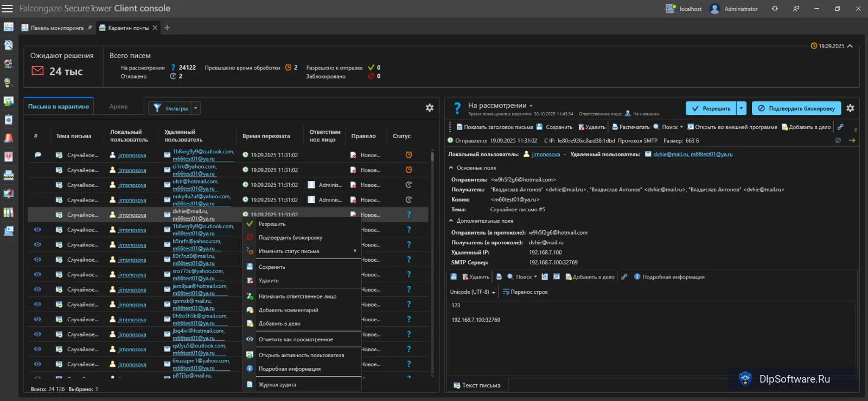Screen dimensions: 868x401
Task: Toggle viewed eye for b5nrfn@yahoo.com row
Action: pos(37,245)
